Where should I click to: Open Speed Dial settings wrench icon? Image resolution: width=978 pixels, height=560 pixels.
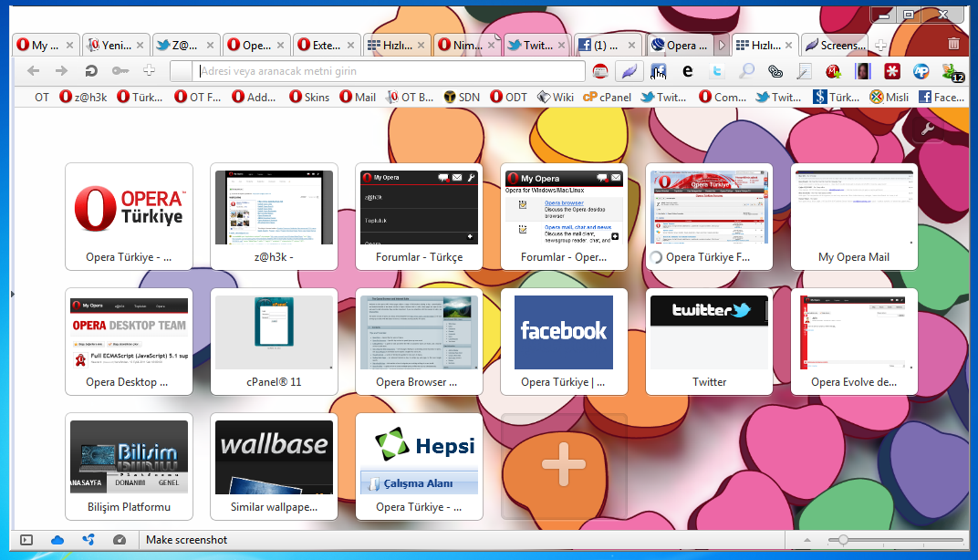coord(928,130)
